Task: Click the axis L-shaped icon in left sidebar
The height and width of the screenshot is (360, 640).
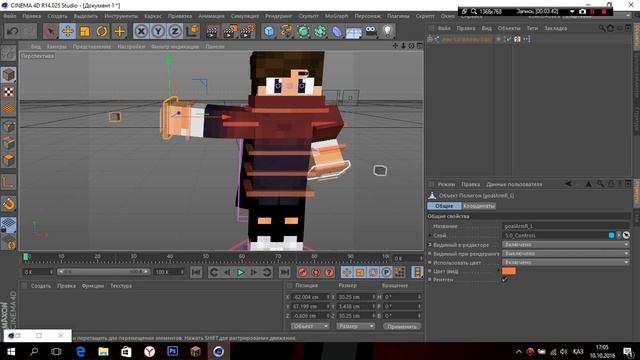Action: coord(8,182)
